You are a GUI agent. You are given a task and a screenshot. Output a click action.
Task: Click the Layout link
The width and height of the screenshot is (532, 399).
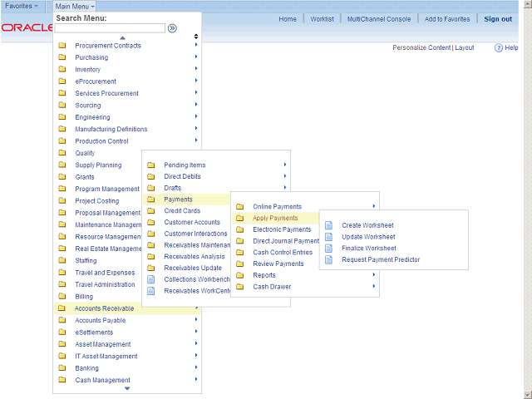click(464, 48)
